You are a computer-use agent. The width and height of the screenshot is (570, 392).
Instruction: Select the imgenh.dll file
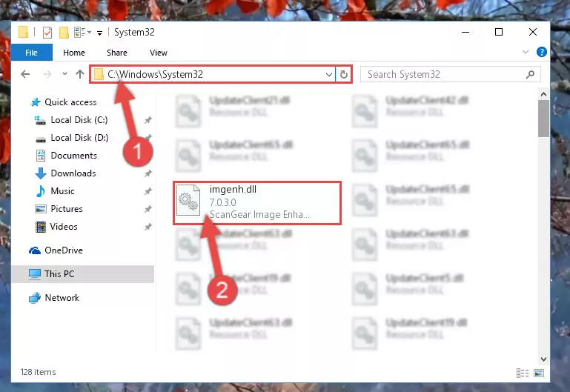pos(257,203)
